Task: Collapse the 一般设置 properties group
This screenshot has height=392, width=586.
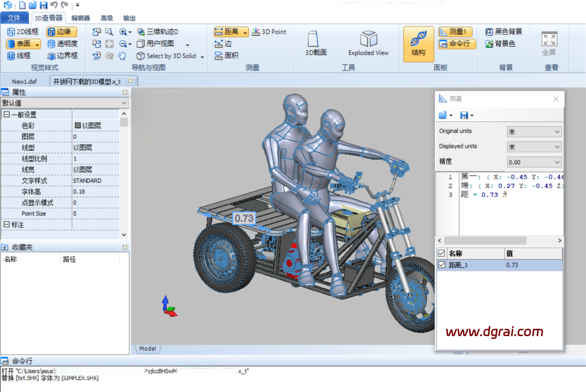Action: click(7, 115)
